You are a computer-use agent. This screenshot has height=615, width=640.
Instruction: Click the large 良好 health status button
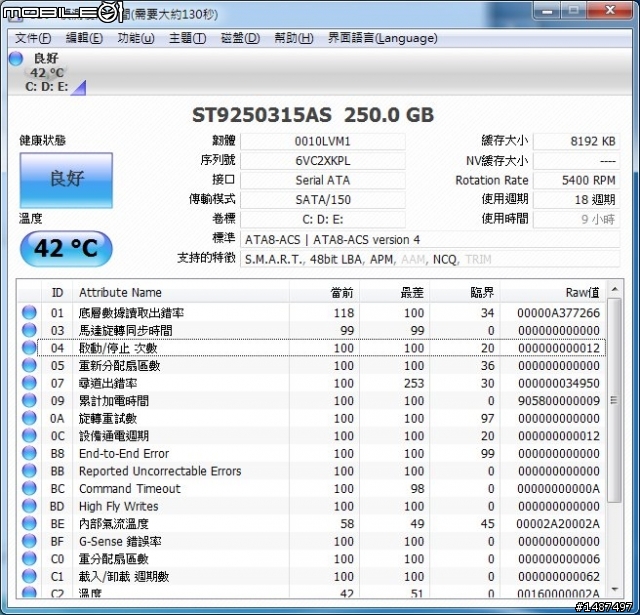coord(66,180)
